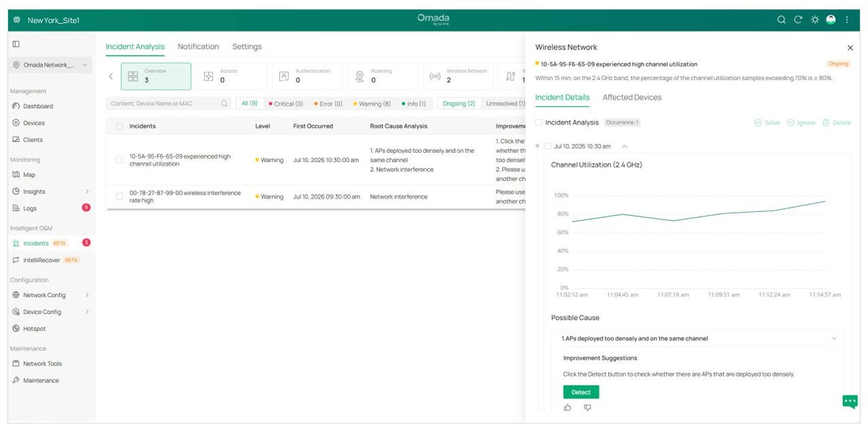Filter incidents by Critical (0)

click(285, 104)
